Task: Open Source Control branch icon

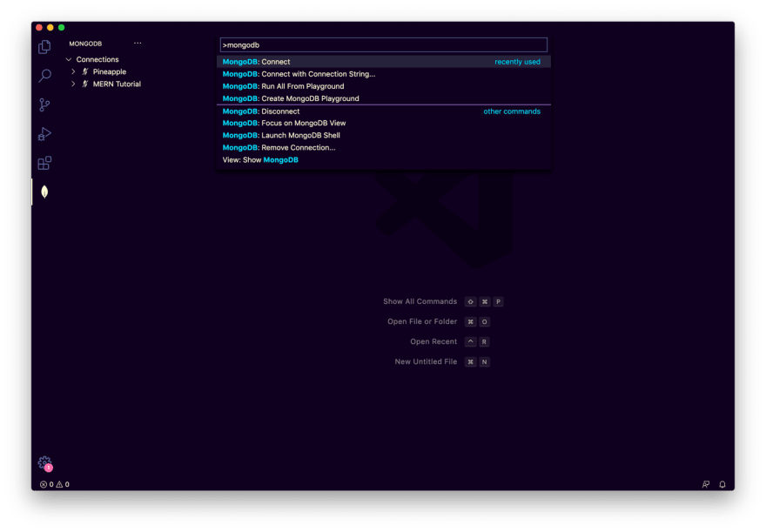Action: 44,104
